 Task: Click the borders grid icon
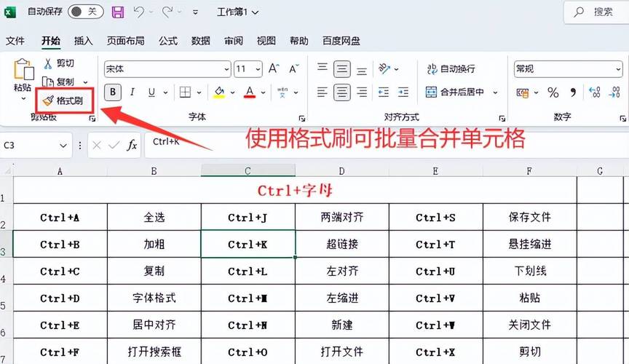tap(185, 92)
